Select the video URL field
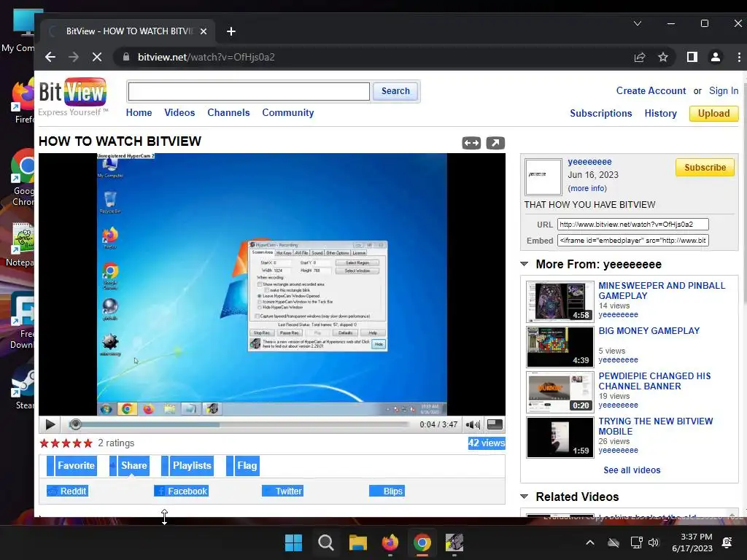The image size is (747, 560). click(x=632, y=225)
